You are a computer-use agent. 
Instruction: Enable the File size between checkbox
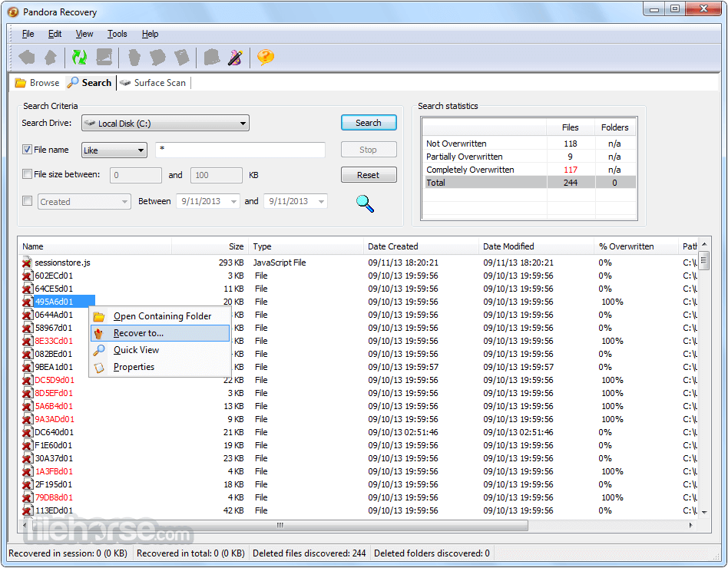(27, 174)
